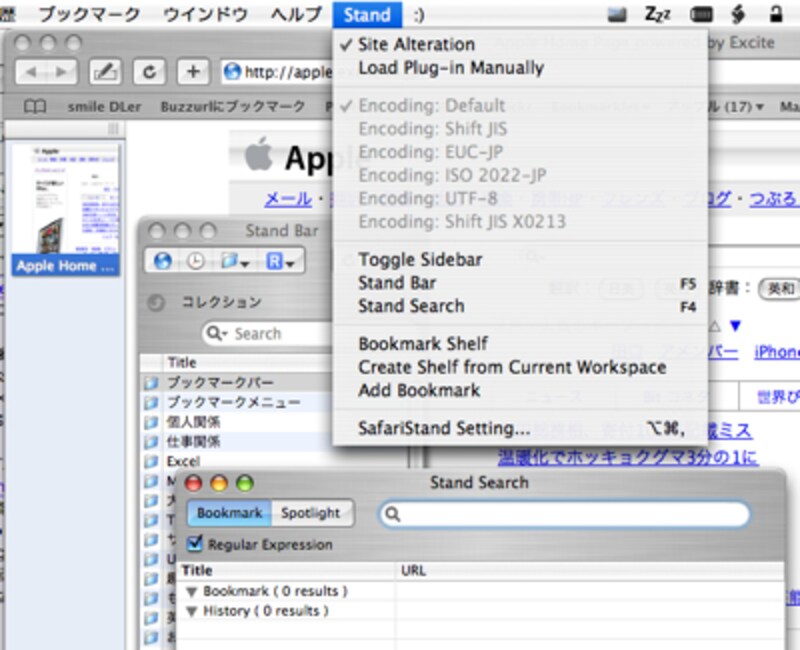Image resolution: width=800 pixels, height=650 pixels.
Task: Toggle the Site Alteration menu option
Action: [x=416, y=44]
